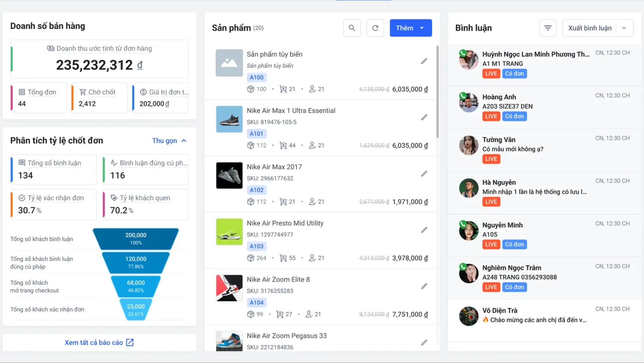Click the Chờ chốt cart icon
This screenshot has width=644, height=363.
coord(83,92)
